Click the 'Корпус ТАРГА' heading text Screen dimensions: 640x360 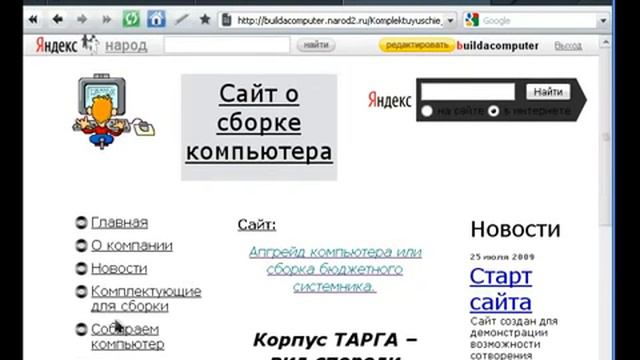click(335, 340)
